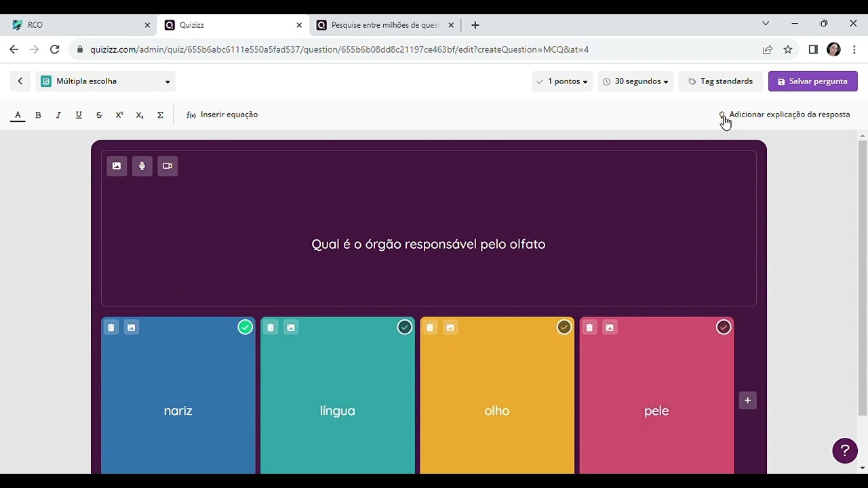Open the sigma symbols menu
This screenshot has height=488, width=868.
(160, 115)
